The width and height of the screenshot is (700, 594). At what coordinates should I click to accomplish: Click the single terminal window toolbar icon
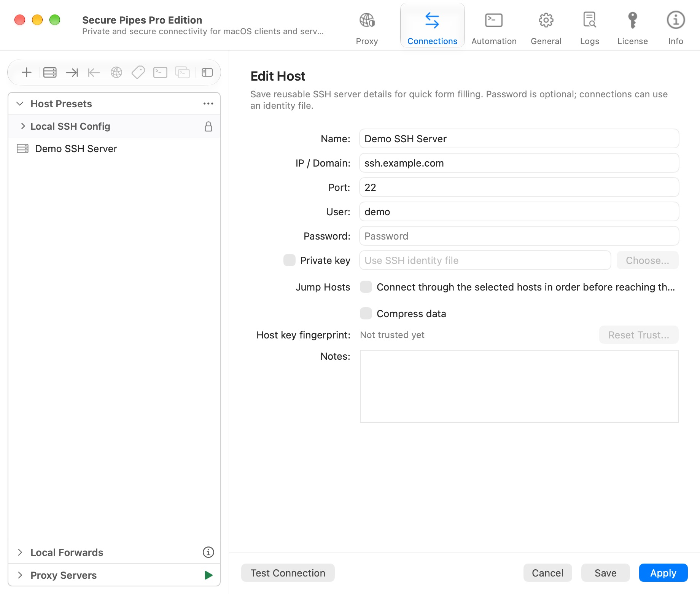[160, 72]
